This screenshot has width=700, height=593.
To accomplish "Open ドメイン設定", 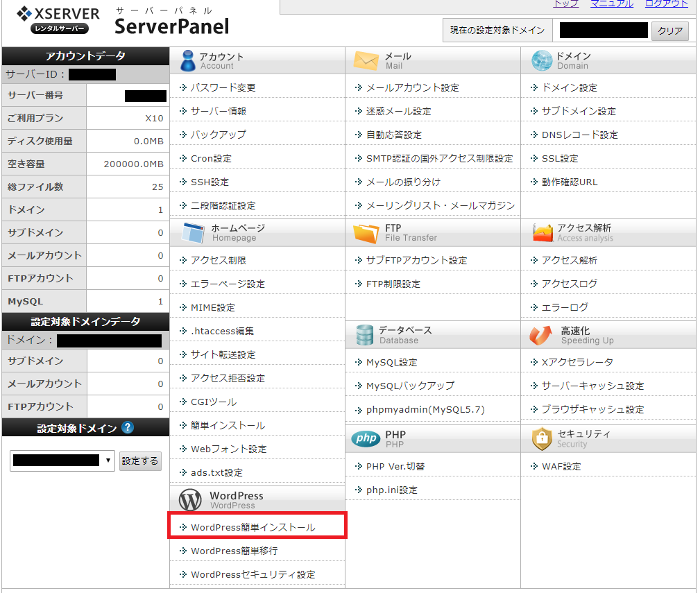I will click(x=569, y=87).
